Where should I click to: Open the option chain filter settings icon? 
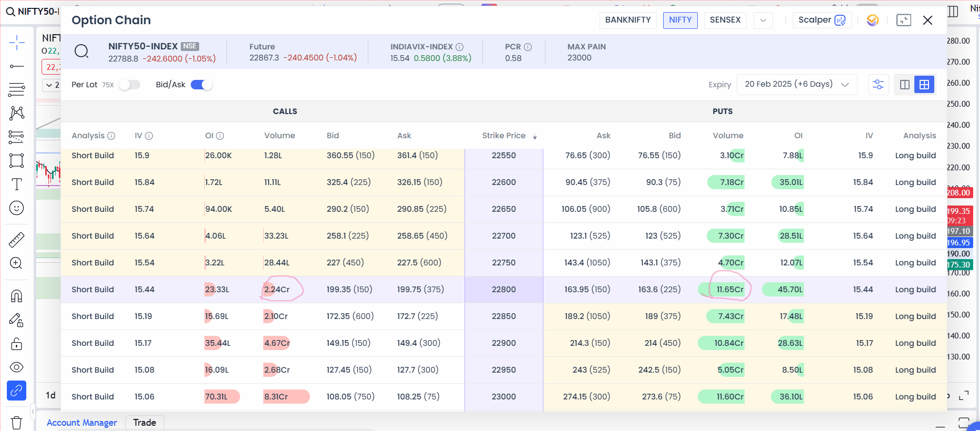click(878, 85)
